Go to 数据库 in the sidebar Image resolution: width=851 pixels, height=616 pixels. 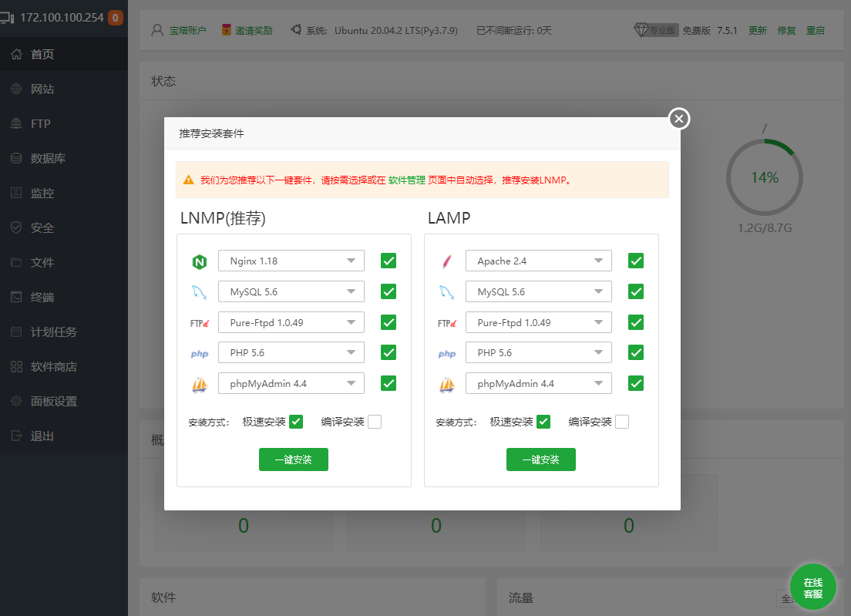click(48, 158)
